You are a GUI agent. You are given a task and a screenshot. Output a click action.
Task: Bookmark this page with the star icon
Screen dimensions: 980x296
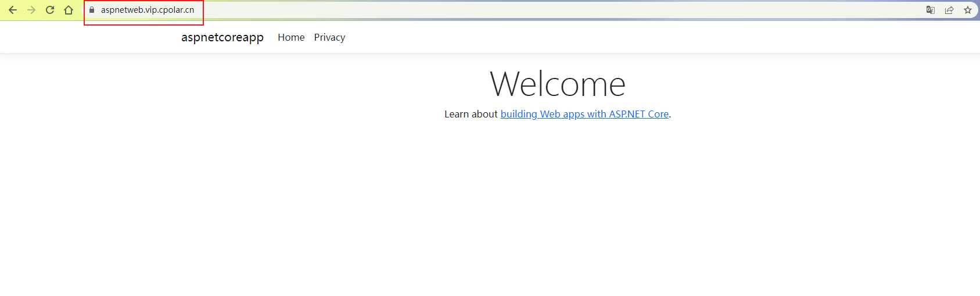pyautogui.click(x=968, y=10)
